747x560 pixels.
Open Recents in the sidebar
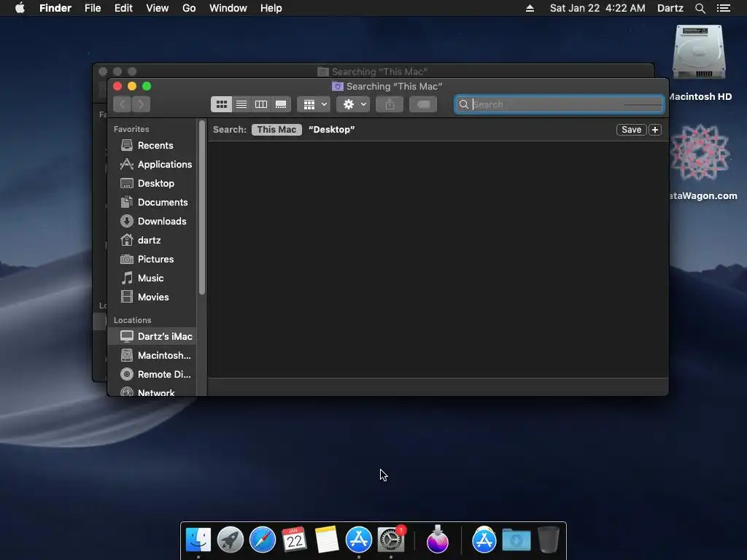152,145
